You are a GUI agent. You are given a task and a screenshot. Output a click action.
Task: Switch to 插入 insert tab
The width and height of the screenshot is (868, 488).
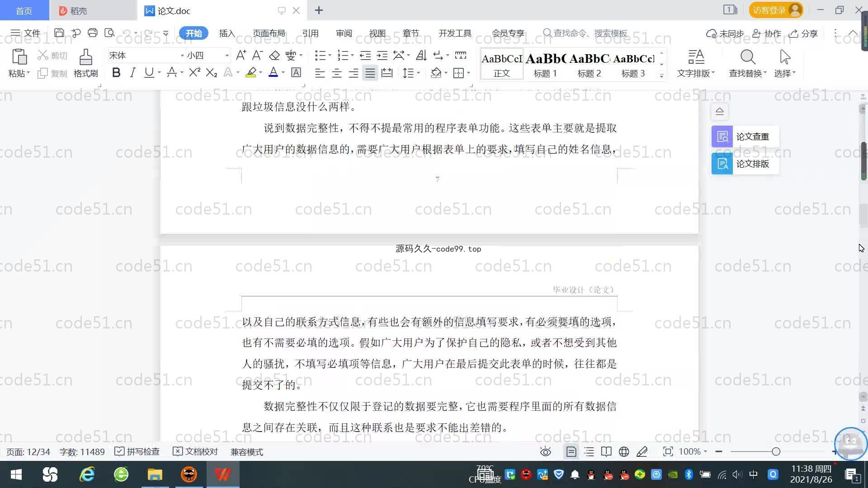[x=227, y=33]
